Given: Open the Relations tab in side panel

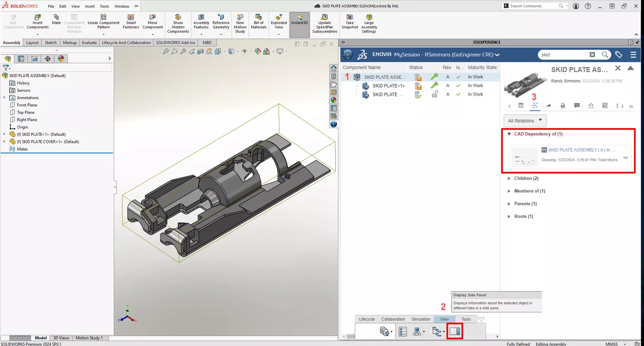Looking at the screenshot, I should click(x=535, y=106).
